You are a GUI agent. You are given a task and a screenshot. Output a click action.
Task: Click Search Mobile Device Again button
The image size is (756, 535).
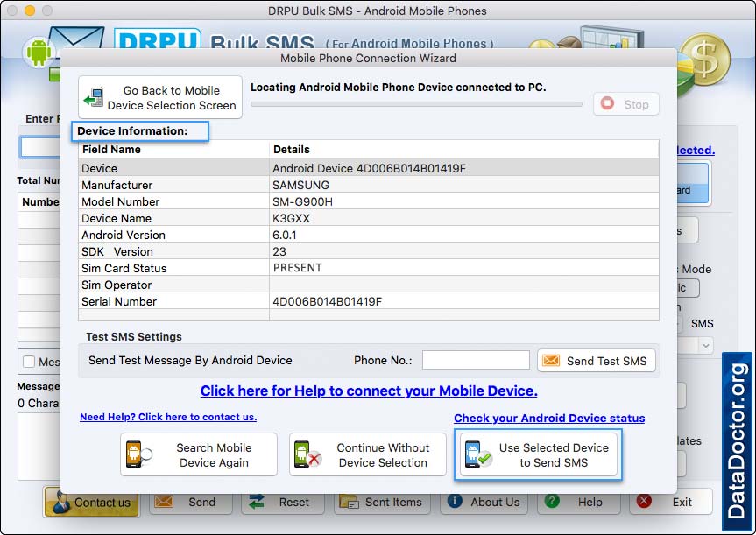[x=199, y=454]
